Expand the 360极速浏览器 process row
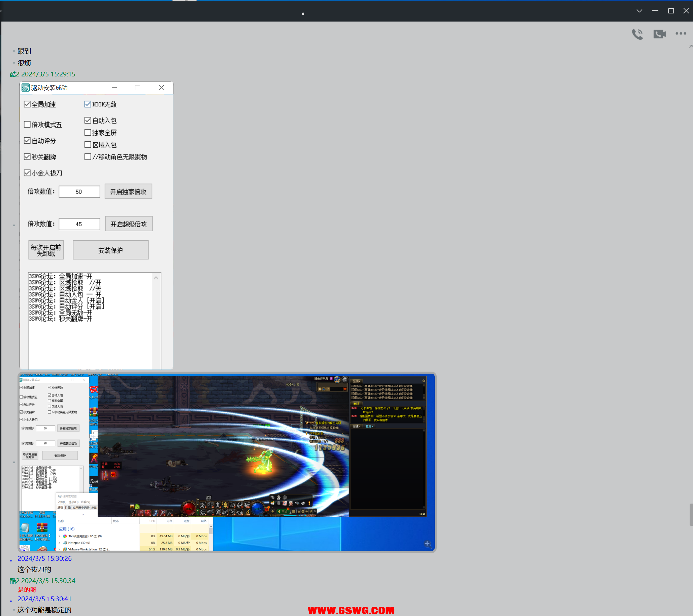Image resolution: width=693 pixels, height=616 pixels. [x=60, y=536]
